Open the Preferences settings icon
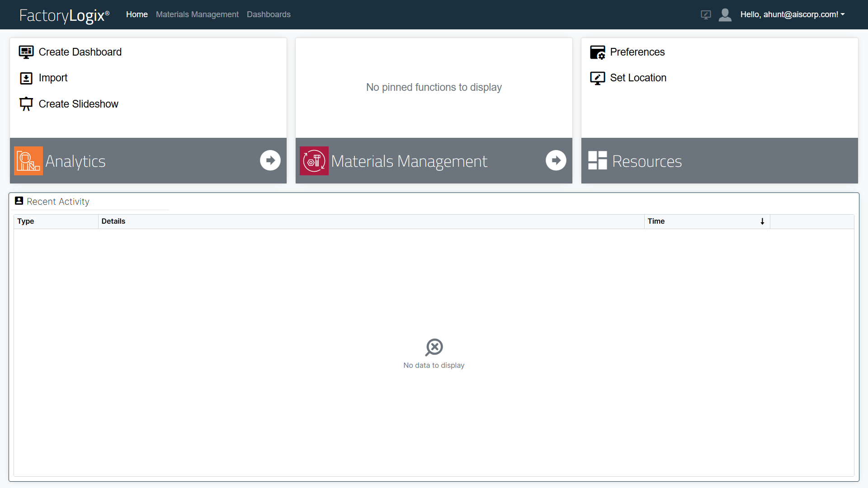 click(598, 52)
